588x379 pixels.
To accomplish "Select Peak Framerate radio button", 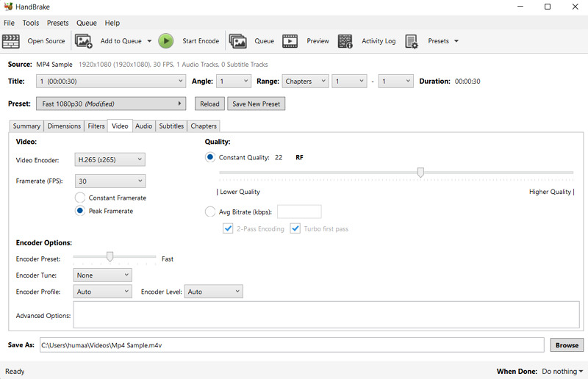I will 80,211.
